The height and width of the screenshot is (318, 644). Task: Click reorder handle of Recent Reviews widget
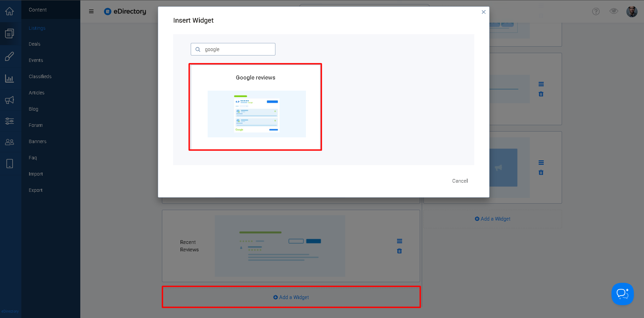399,241
